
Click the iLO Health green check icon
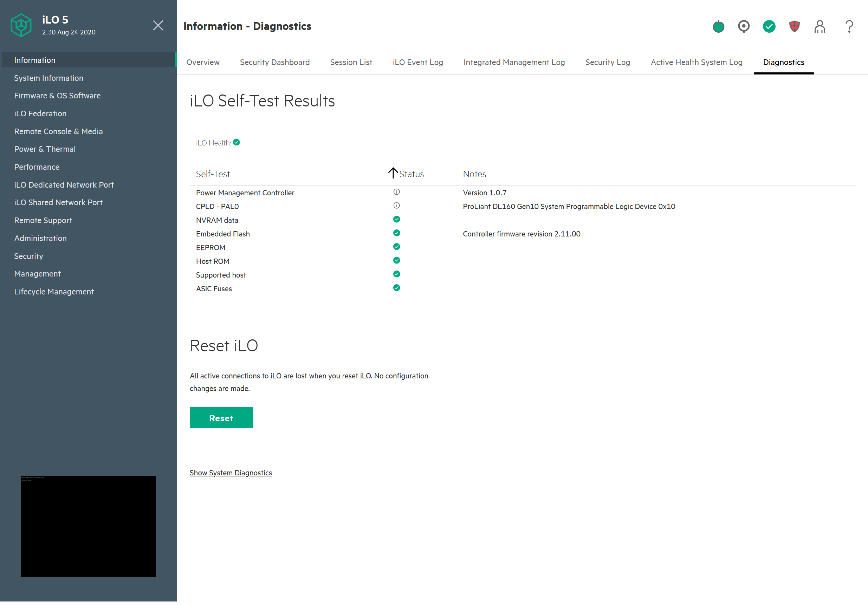[236, 142]
